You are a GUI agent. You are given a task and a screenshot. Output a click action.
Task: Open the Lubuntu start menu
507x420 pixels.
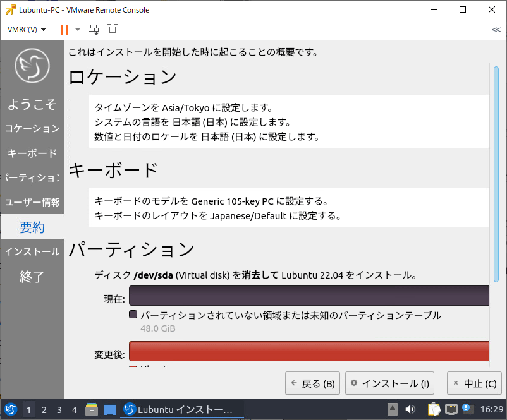pyautogui.click(x=11, y=410)
